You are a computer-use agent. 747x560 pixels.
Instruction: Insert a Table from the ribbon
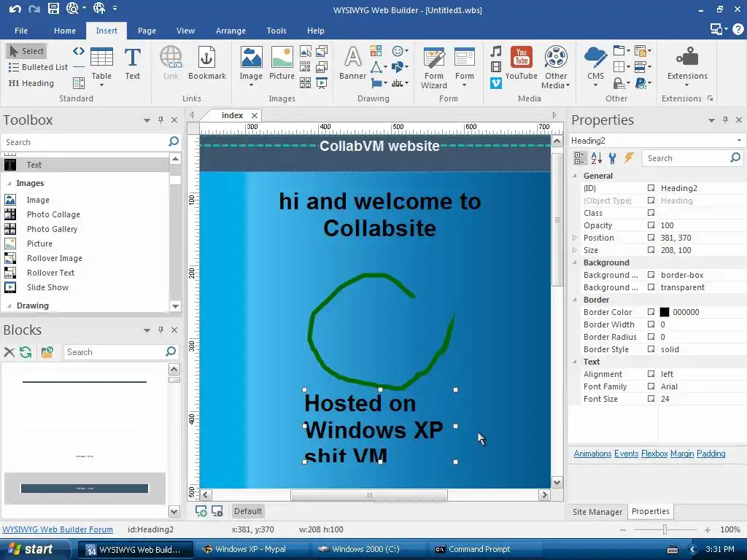click(x=101, y=66)
